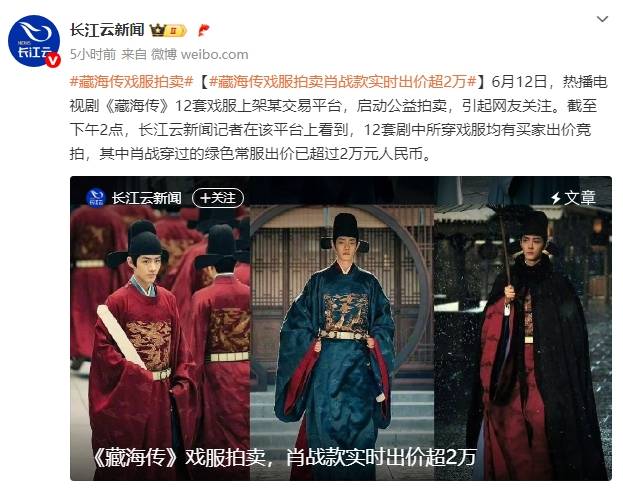Open hashtag 藏海传戏服拍卖肖战款实时出价超2万

click(342, 81)
